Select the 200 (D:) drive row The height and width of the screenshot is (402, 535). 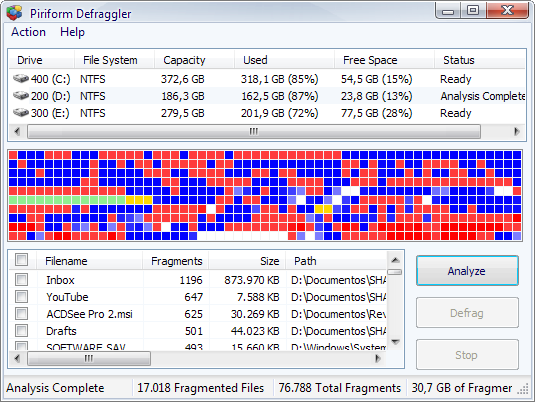(x=267, y=96)
